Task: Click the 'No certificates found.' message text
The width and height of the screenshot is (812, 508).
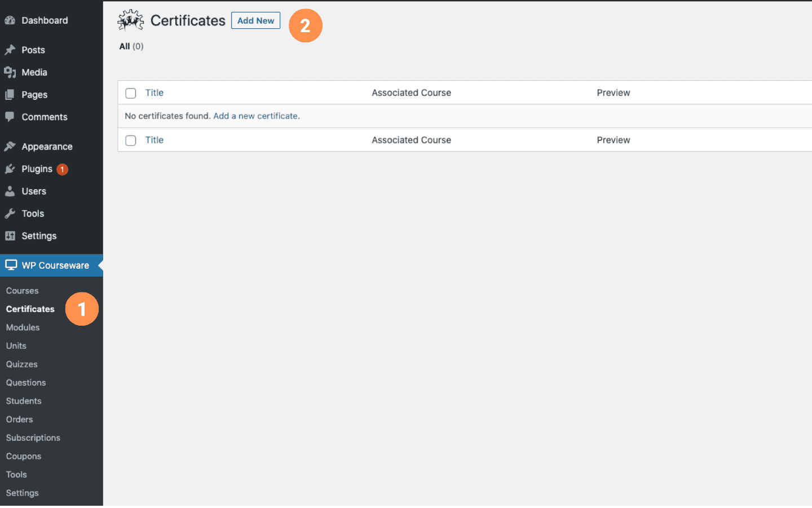Action: point(167,116)
